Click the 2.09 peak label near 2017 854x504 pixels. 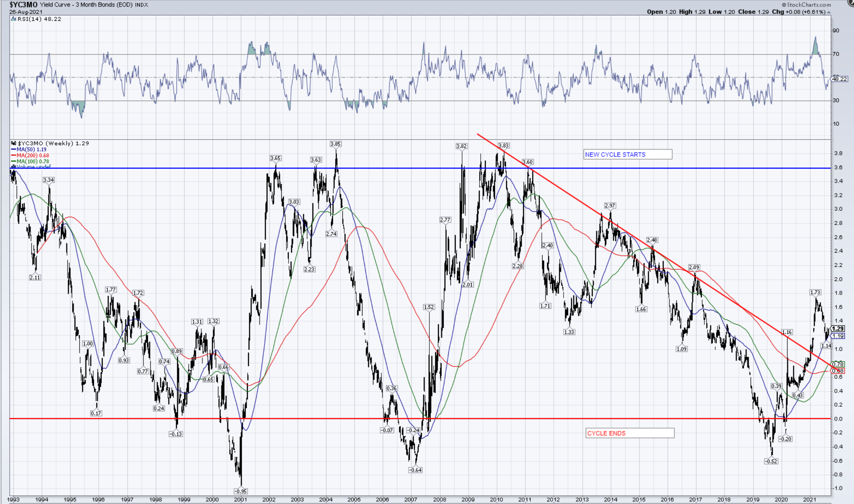[x=694, y=267]
